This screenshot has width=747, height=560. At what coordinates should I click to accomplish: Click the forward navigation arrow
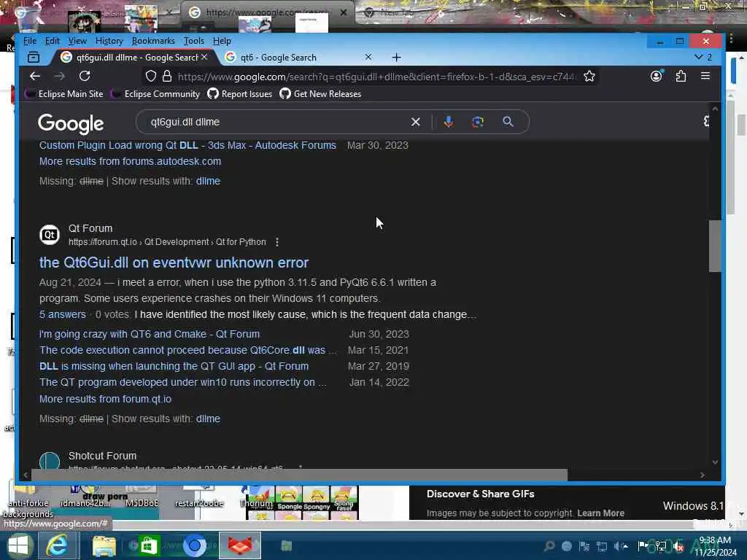60,76
